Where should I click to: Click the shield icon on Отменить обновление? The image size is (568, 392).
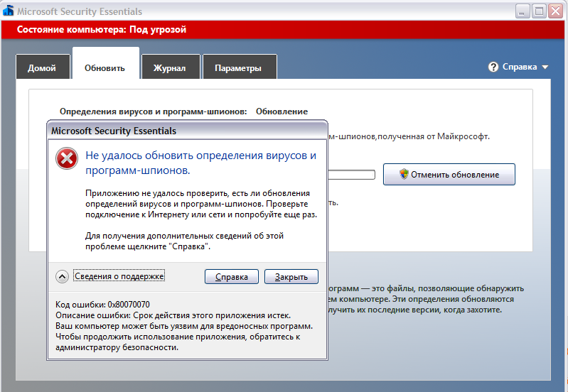(x=404, y=174)
